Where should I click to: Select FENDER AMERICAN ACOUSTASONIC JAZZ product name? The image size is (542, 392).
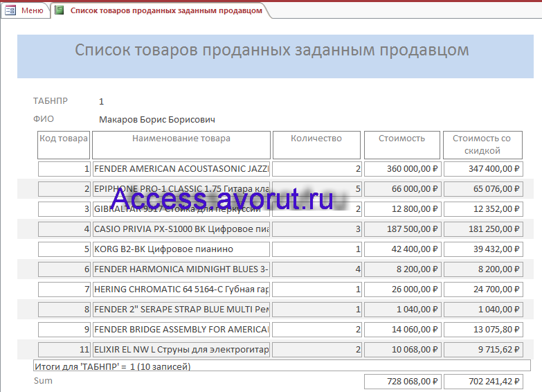click(x=181, y=169)
